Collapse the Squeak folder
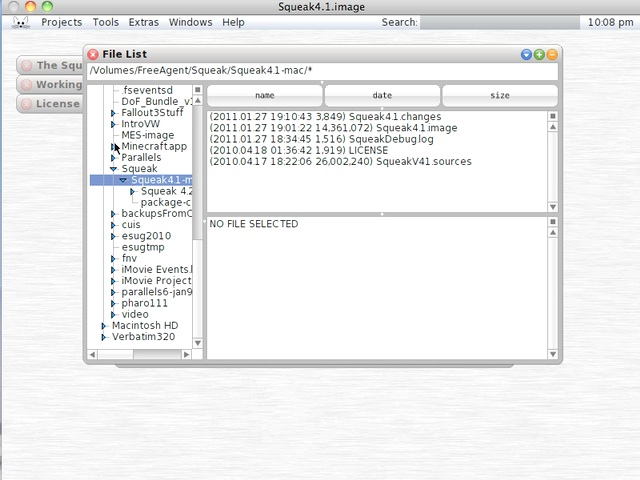Viewport: 640px width, 480px height. click(113, 169)
